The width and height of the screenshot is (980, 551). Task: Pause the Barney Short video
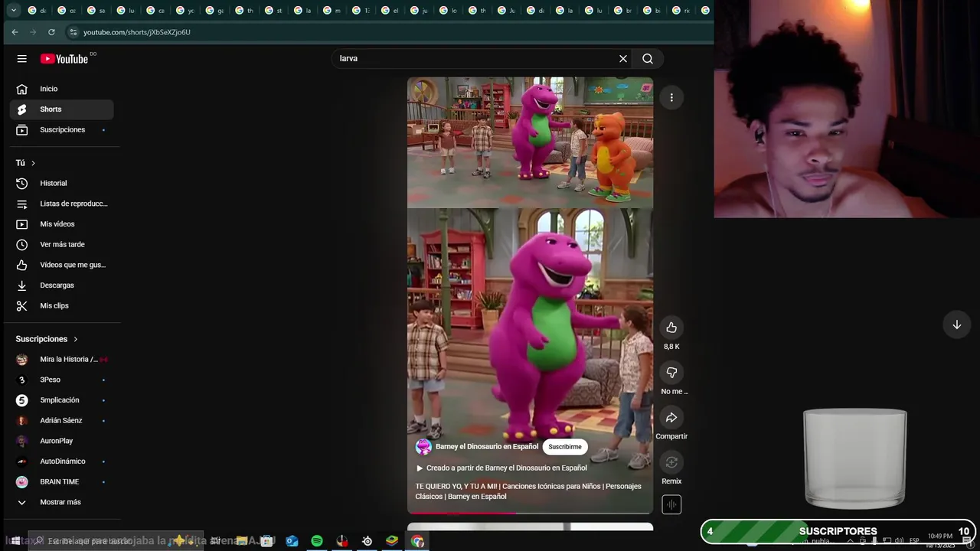coord(530,295)
